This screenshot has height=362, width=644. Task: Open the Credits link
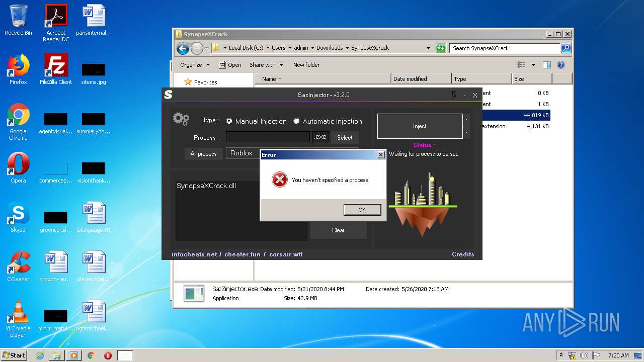(x=463, y=254)
